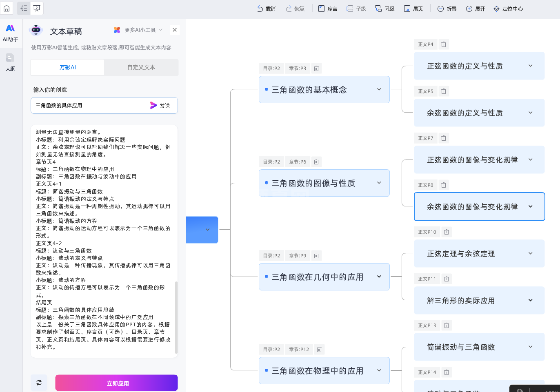This screenshot has height=392, width=560.
Task: Switch to the 自定义文本 tab
Action: pyautogui.click(x=141, y=67)
